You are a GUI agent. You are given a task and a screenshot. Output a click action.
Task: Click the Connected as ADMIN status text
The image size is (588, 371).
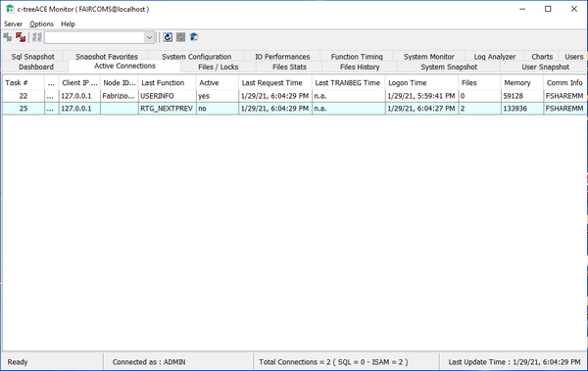(x=149, y=362)
